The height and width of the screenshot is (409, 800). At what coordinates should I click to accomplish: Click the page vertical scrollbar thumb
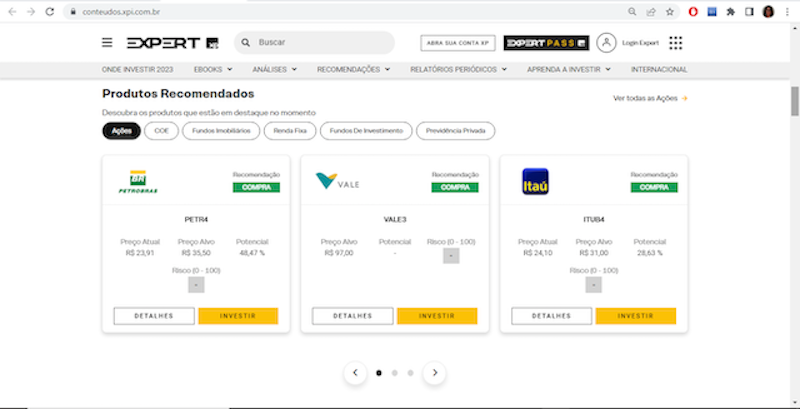point(795,101)
